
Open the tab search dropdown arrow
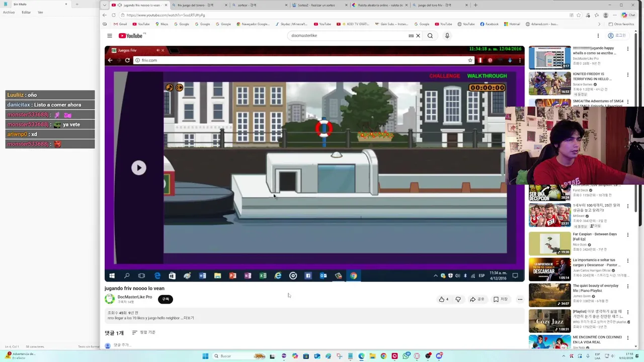click(105, 5)
